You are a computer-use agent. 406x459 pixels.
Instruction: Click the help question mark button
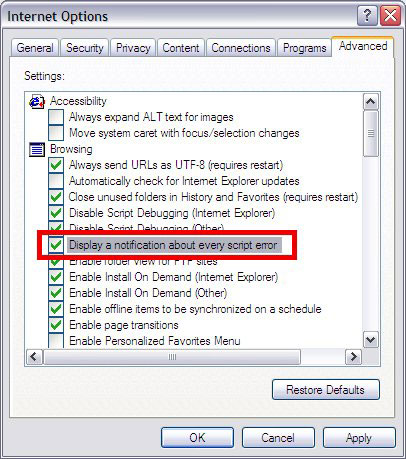367,16
